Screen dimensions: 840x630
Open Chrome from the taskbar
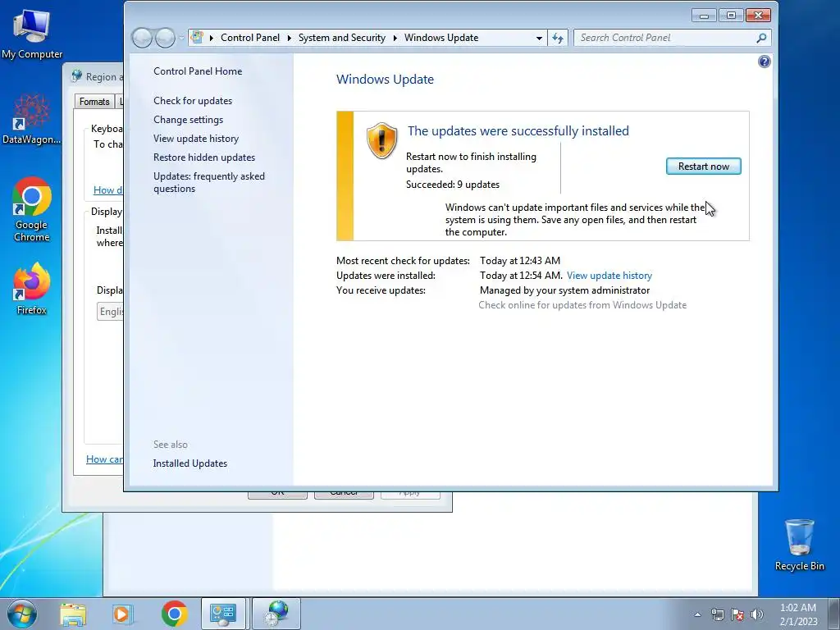pos(174,614)
